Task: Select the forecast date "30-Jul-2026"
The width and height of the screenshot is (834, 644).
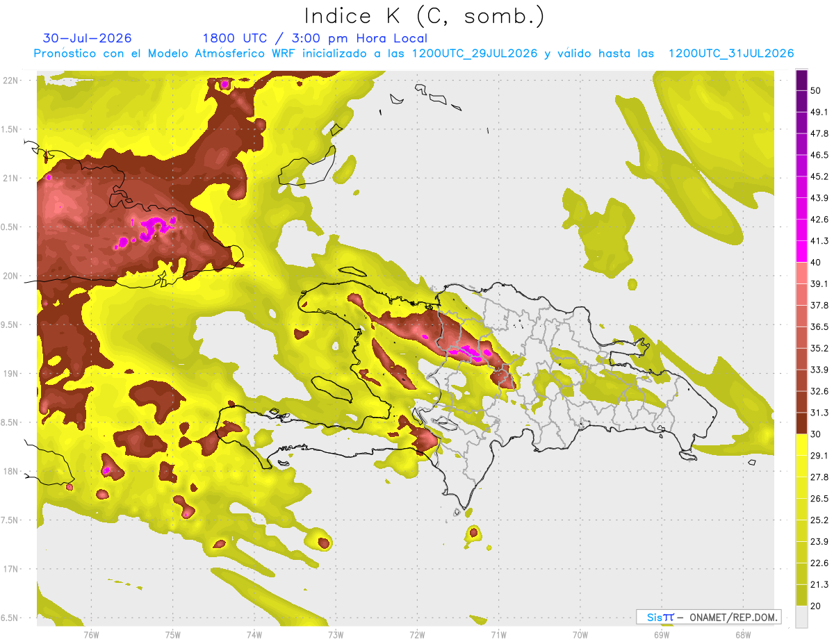Action: tap(88, 38)
